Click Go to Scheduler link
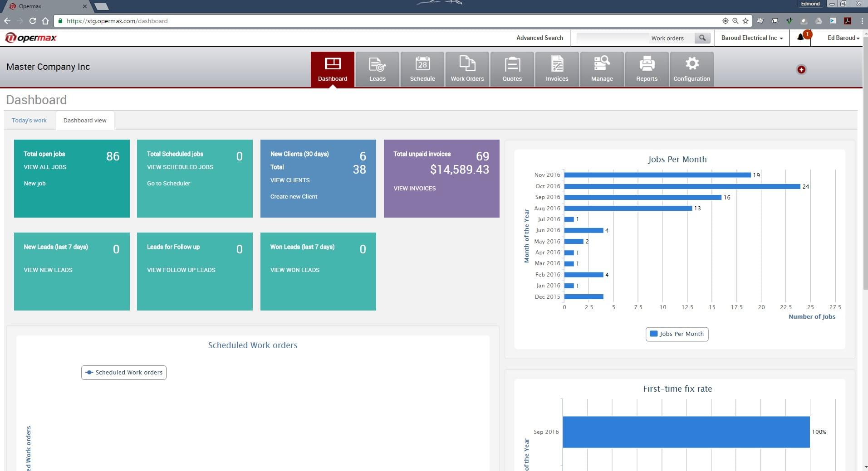This screenshot has height=471, width=868. click(168, 184)
